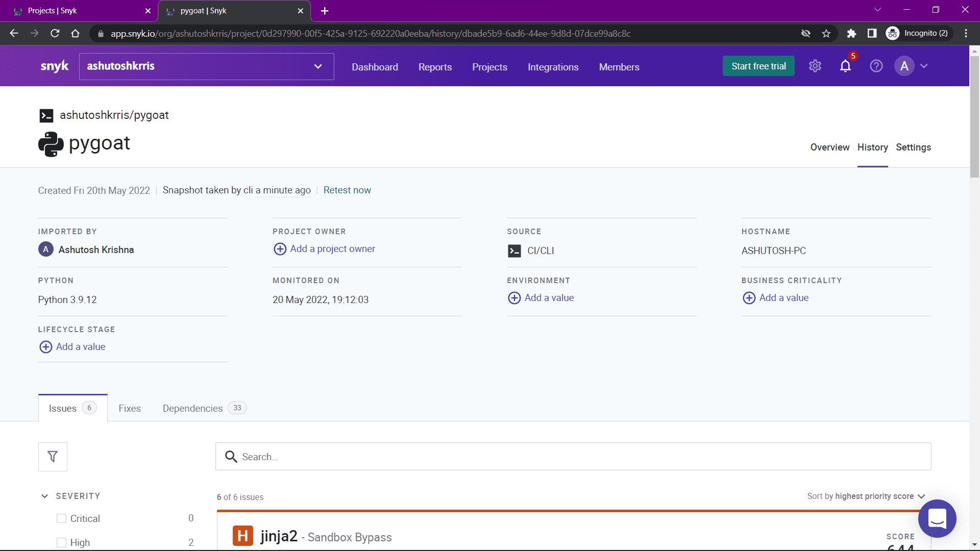The width and height of the screenshot is (980, 551).
Task: Click the filter funnel button
Action: point(53,457)
